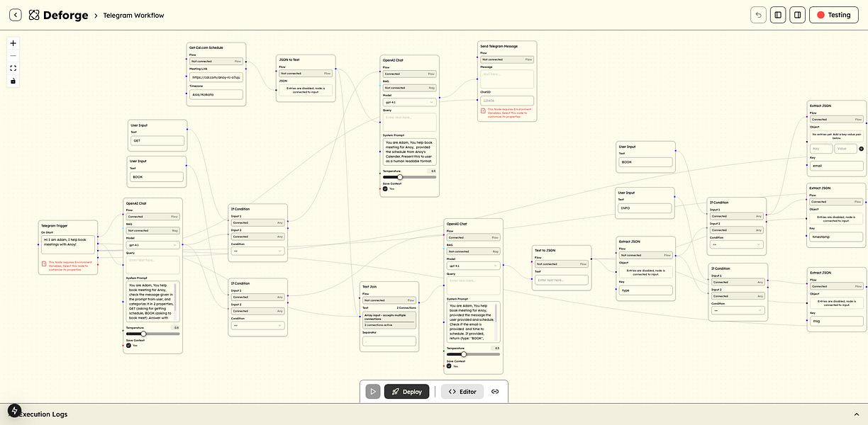Open Condition dropdown in lower-left If Condition node
This screenshot has width=868, height=425.
[x=258, y=326]
